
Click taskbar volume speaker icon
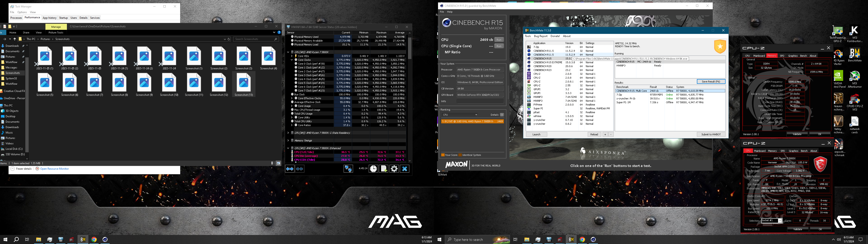click(x=838, y=239)
